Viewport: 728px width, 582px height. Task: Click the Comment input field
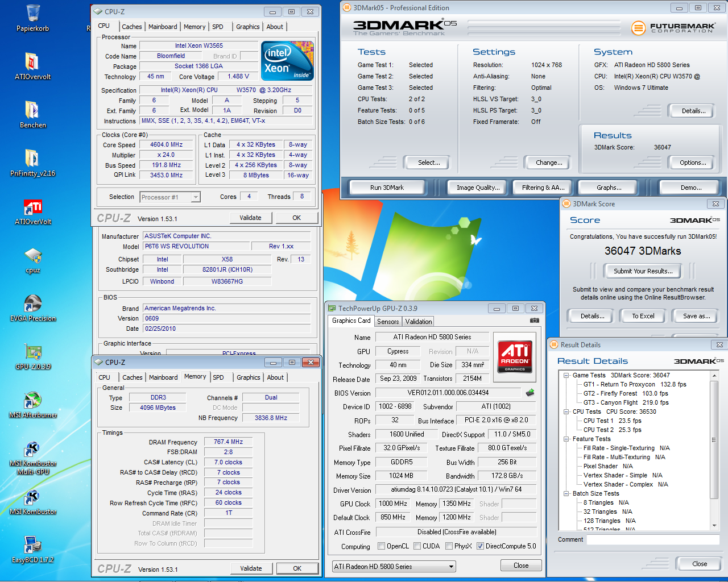pyautogui.click(x=653, y=540)
